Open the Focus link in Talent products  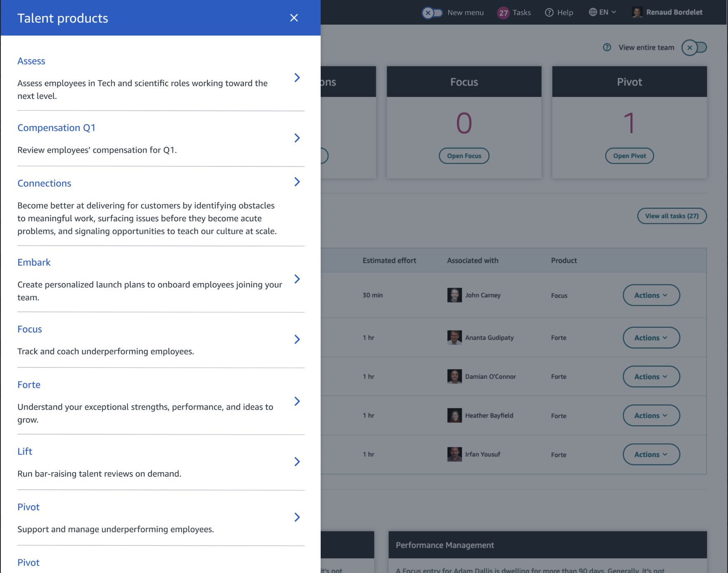click(x=30, y=329)
